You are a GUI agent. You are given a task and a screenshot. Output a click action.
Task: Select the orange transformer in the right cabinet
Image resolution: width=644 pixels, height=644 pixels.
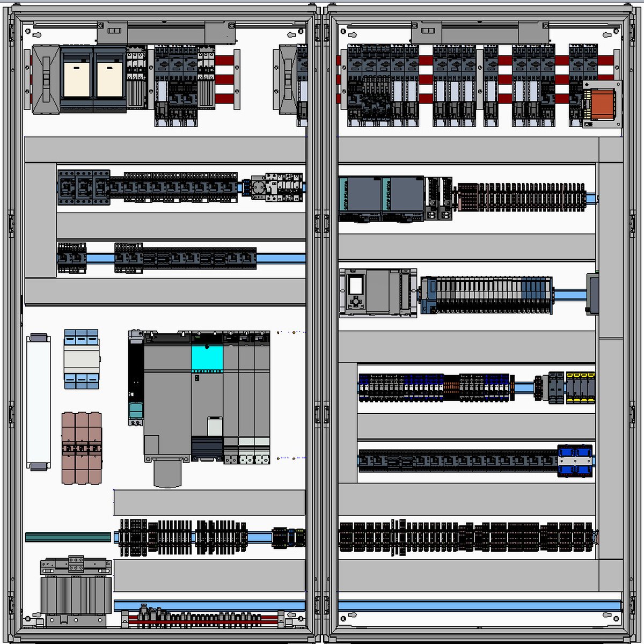coord(603,104)
